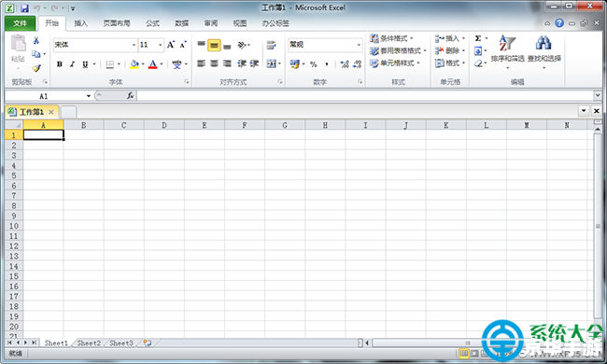The image size is (607, 364).
Task: Expand the formula bar
Action: point(598,95)
